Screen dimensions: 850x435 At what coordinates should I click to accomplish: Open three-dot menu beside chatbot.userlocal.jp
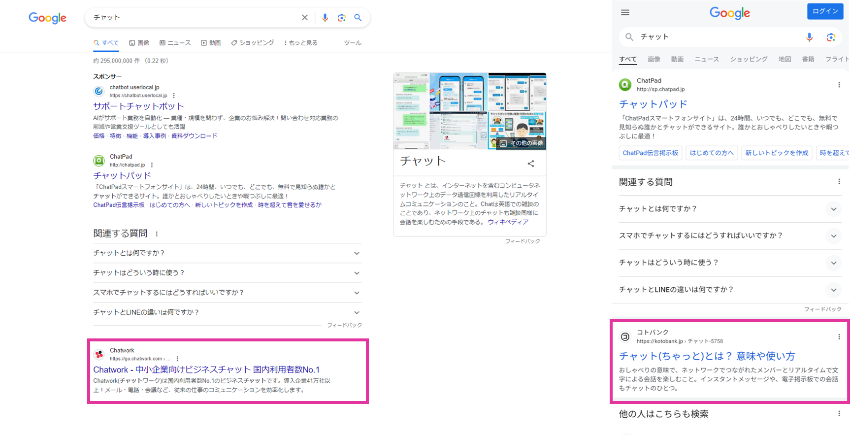tap(173, 95)
